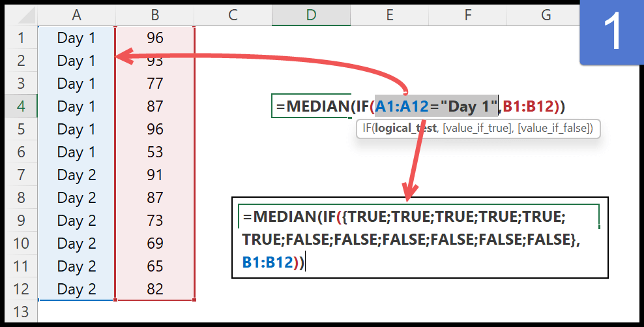Image resolution: width=644 pixels, height=327 pixels.
Task: Select cell A7 containing Day 2
Action: (x=76, y=175)
